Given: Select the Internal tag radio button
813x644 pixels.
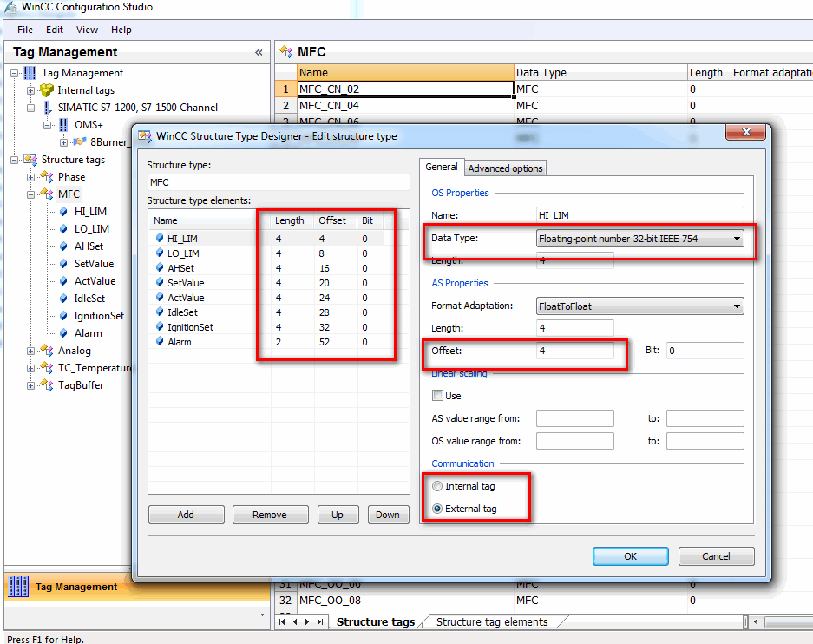Looking at the screenshot, I should pos(437,486).
